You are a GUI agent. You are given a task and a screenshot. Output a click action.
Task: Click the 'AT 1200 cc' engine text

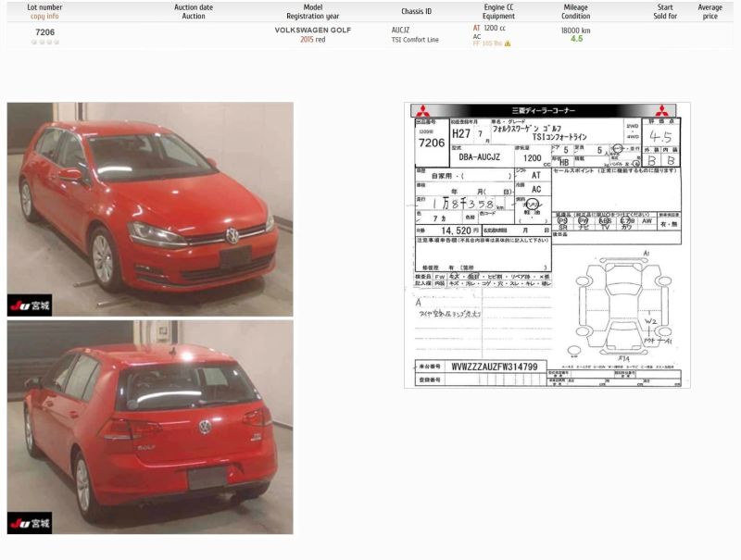pyautogui.click(x=489, y=29)
